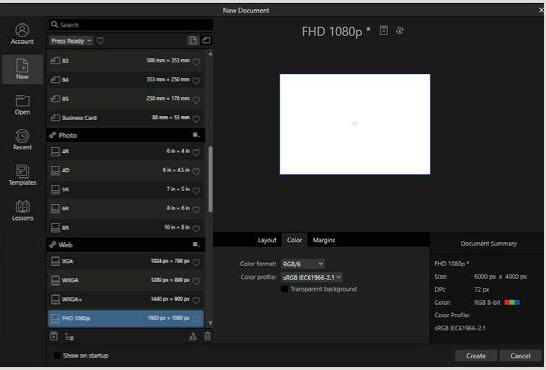The image size is (546, 370).
Task: Select the New document section
Action: (22, 69)
